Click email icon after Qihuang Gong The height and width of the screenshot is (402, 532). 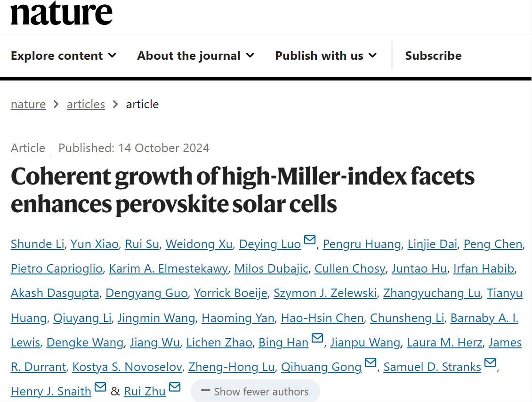[x=371, y=362]
